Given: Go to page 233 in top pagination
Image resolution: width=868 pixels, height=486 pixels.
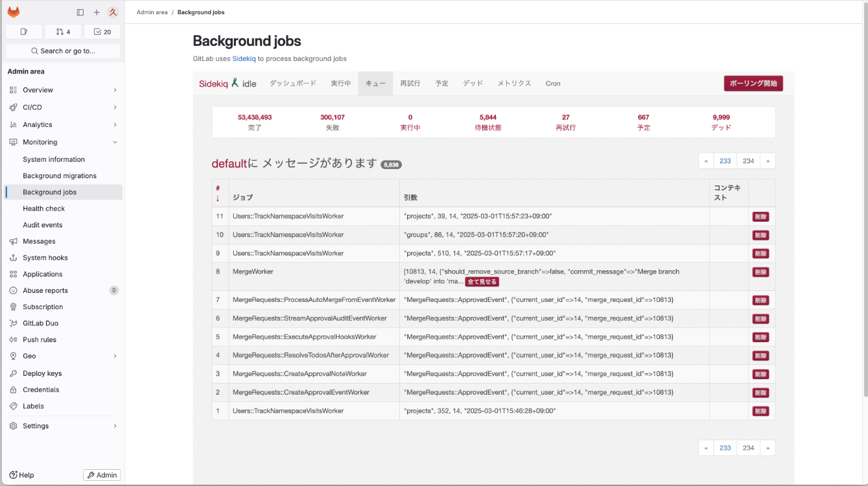Looking at the screenshot, I should 725,161.
